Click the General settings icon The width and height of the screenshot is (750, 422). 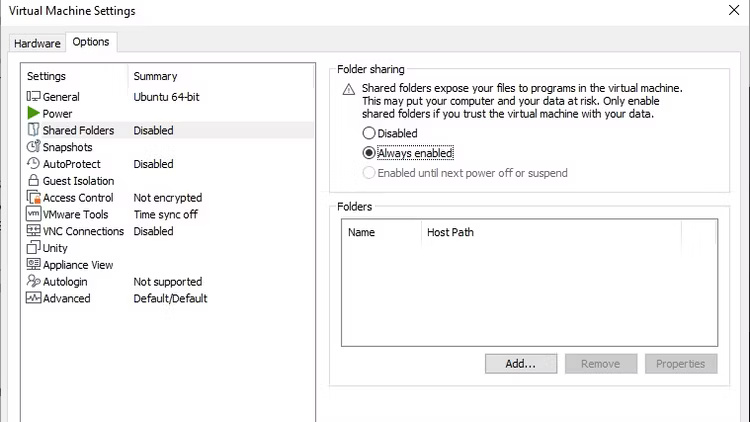(x=34, y=97)
